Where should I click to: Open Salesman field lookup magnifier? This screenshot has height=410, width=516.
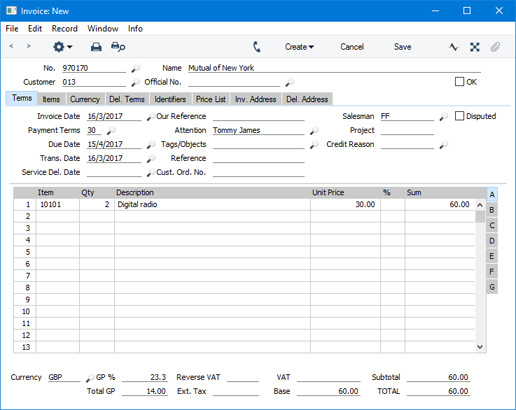coord(443,117)
